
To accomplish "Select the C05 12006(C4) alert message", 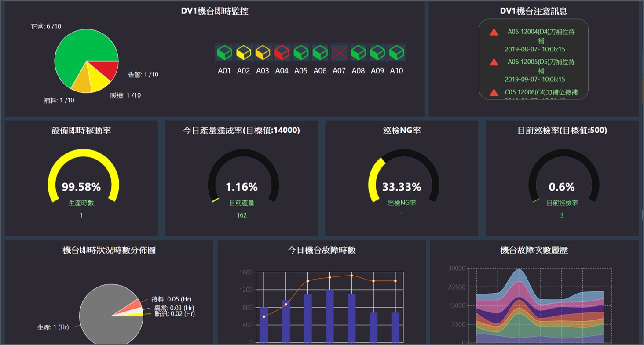I will [541, 92].
